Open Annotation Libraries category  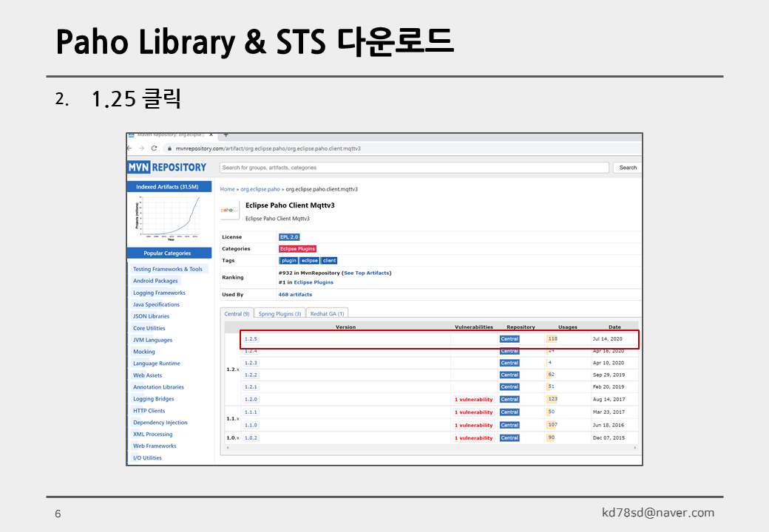158,387
